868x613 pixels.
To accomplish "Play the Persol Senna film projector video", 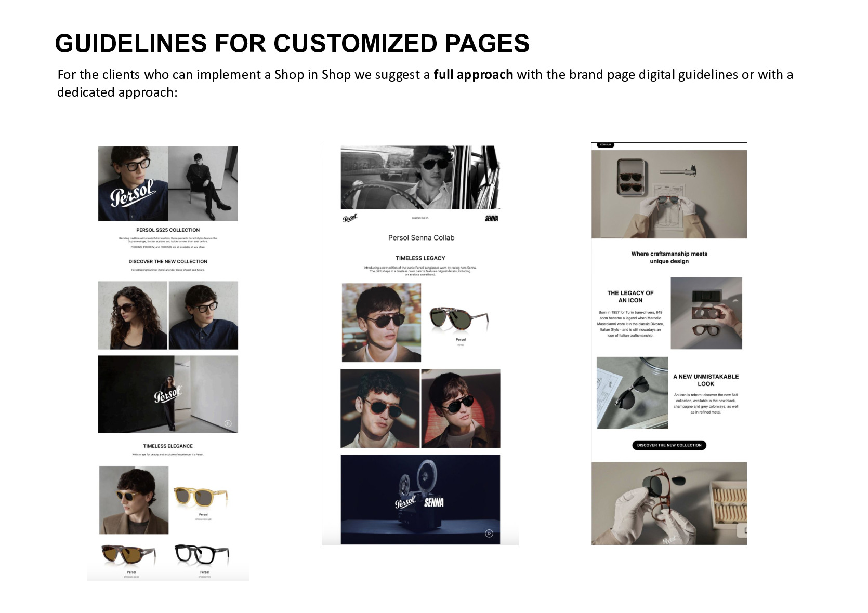I will [x=489, y=534].
